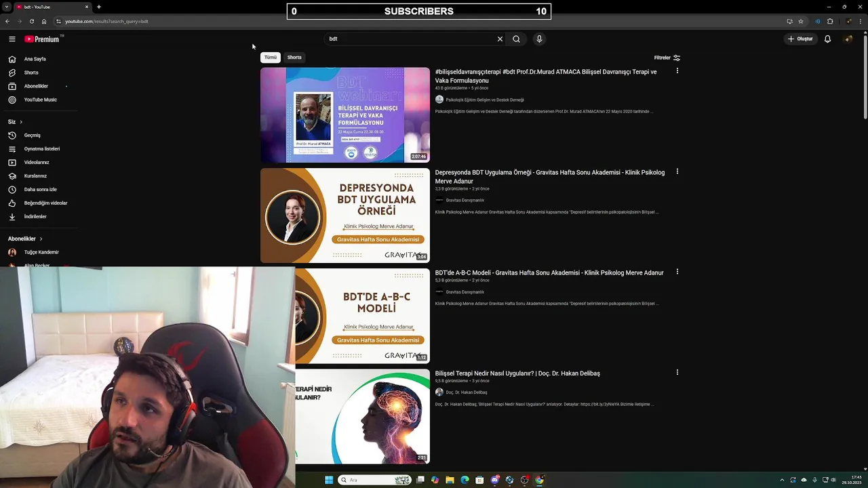Open Chrome three-dot menu
The image size is (868, 488).
coord(861,21)
